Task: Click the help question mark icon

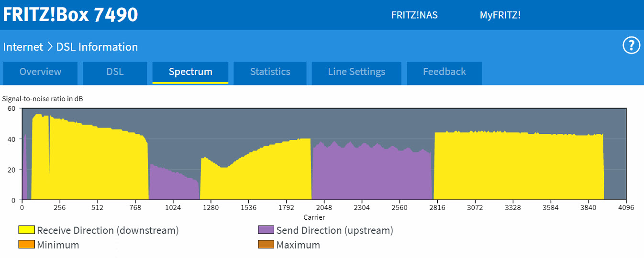Action: [x=631, y=46]
